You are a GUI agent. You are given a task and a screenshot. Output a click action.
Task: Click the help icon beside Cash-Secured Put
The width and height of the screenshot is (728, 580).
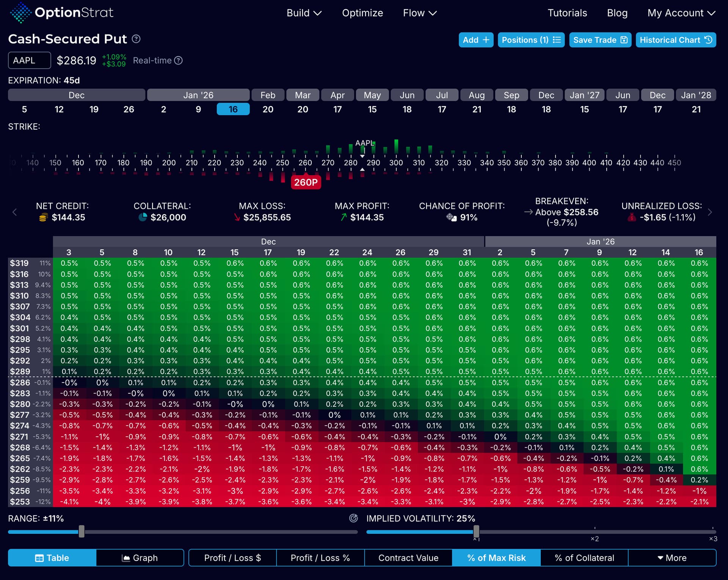point(136,39)
